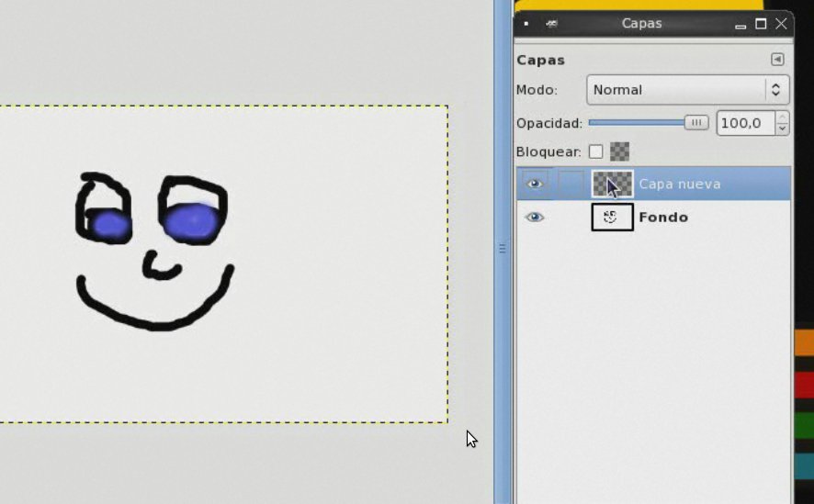
Task: Click the Modo dropdown up-down arrows
Action: click(x=776, y=90)
